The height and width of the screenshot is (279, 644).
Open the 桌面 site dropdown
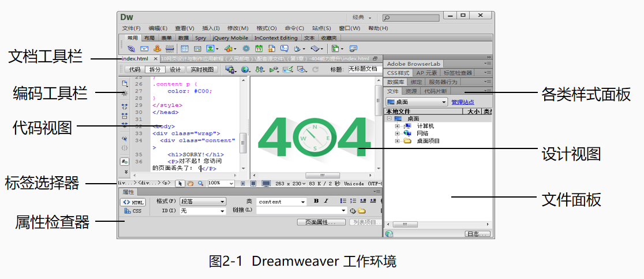tap(417, 102)
